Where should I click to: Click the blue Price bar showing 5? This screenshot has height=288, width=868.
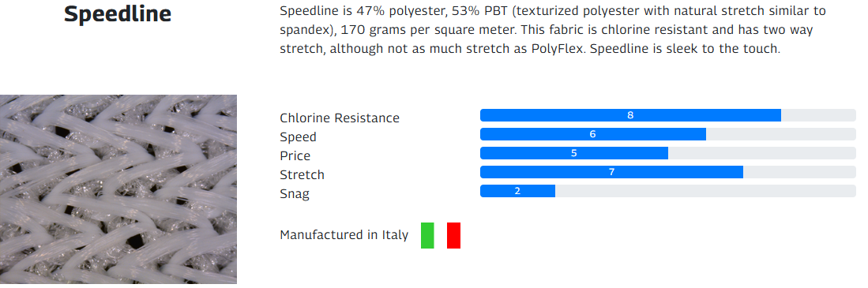574,153
